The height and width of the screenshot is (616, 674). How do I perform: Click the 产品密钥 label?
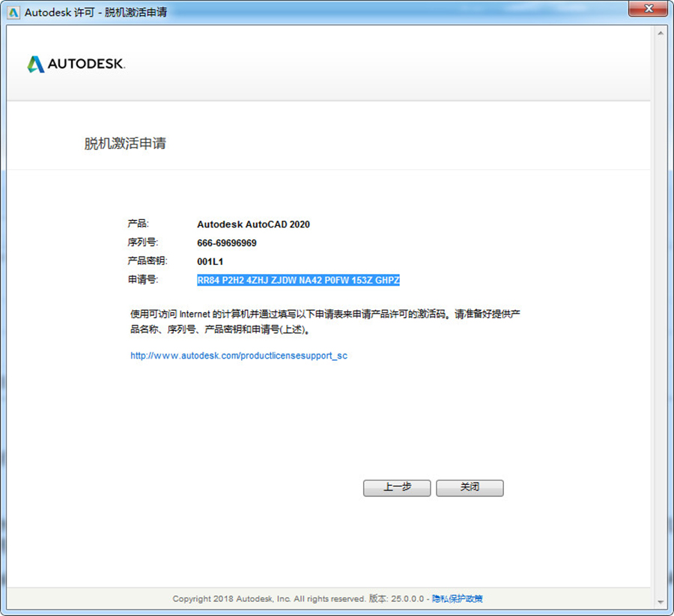(x=148, y=261)
